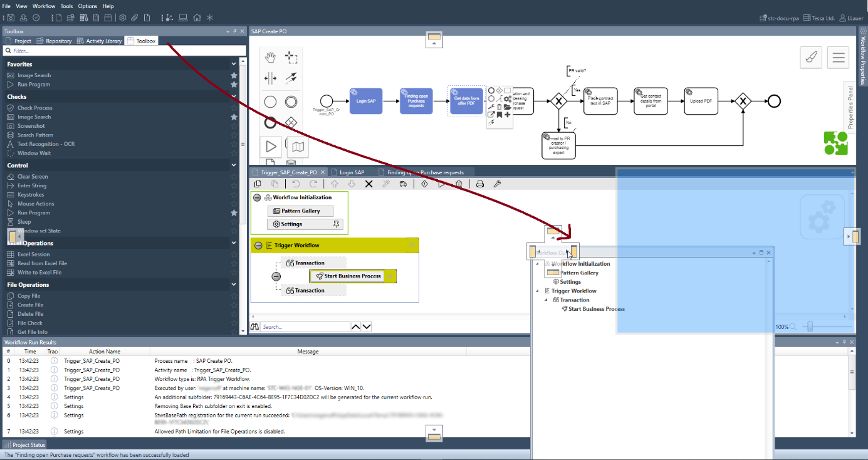Click the print icon in workflow toolbar
Image resolution: width=868 pixels, height=460 pixels.
point(480,184)
